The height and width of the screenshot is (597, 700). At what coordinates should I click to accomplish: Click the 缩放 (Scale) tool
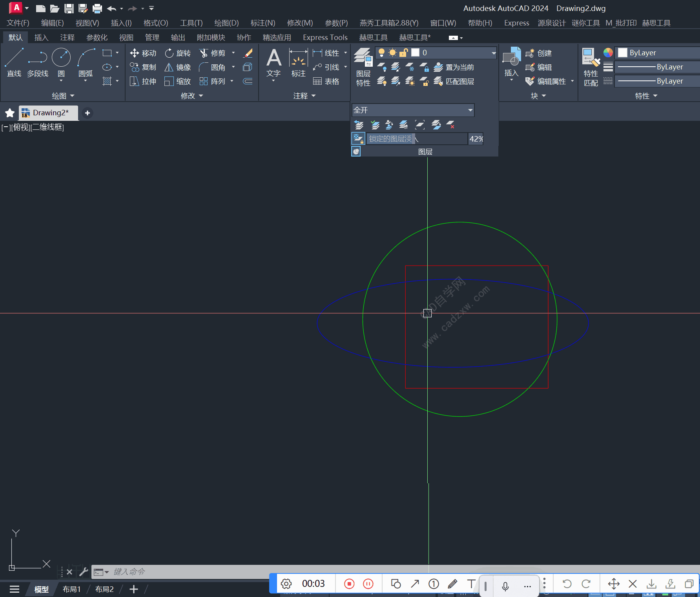click(x=178, y=81)
